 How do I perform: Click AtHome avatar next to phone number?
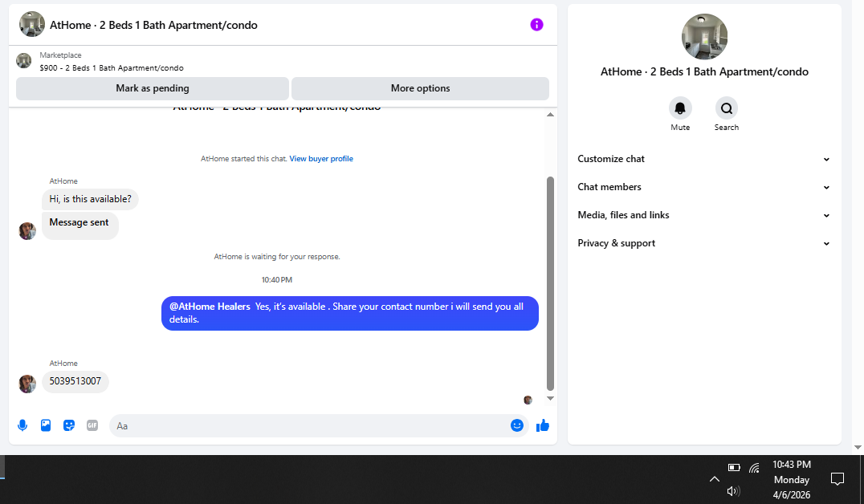coord(27,384)
